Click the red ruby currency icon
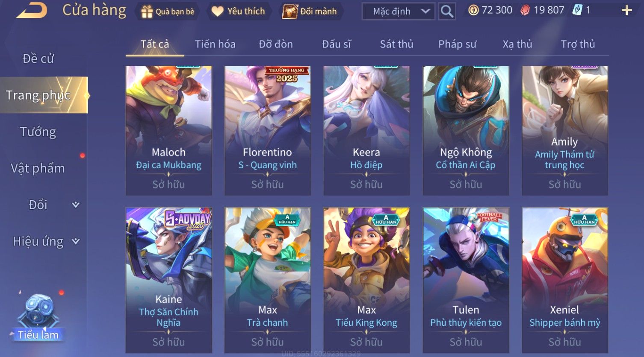 click(x=525, y=10)
